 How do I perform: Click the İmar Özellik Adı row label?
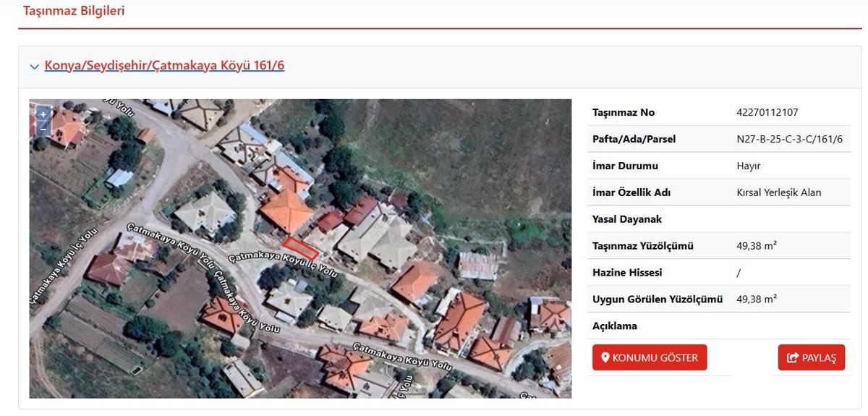click(x=631, y=192)
